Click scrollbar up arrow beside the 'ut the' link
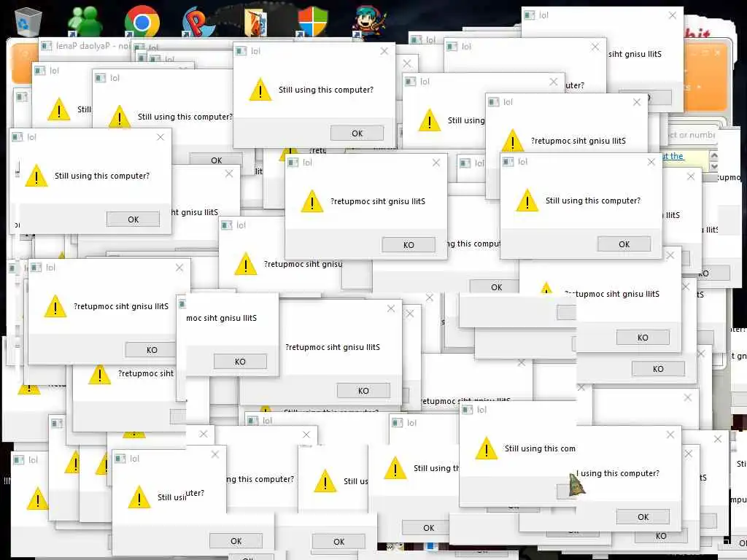This screenshot has height=560, width=747. (x=713, y=156)
